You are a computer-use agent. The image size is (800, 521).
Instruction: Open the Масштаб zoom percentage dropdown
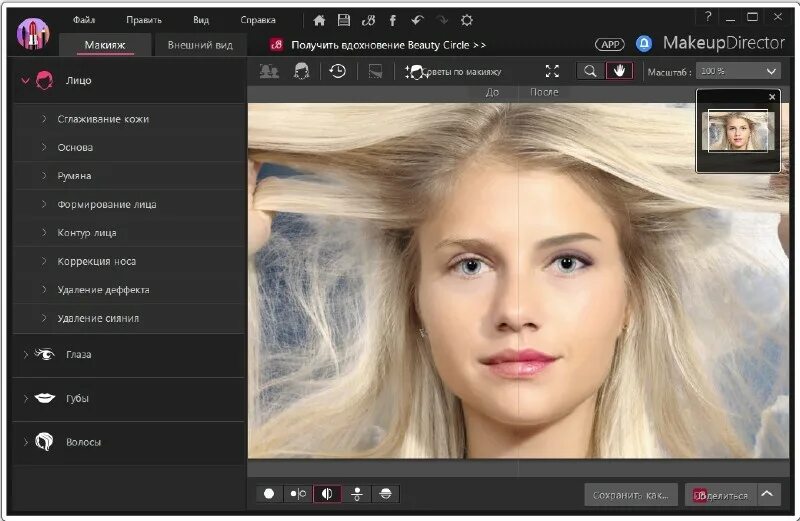click(x=739, y=71)
